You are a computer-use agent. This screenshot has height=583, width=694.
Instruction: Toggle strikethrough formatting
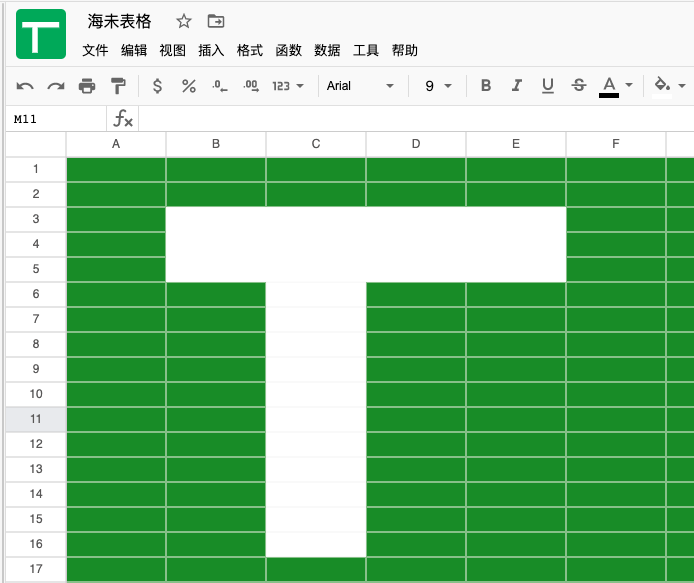coord(578,86)
